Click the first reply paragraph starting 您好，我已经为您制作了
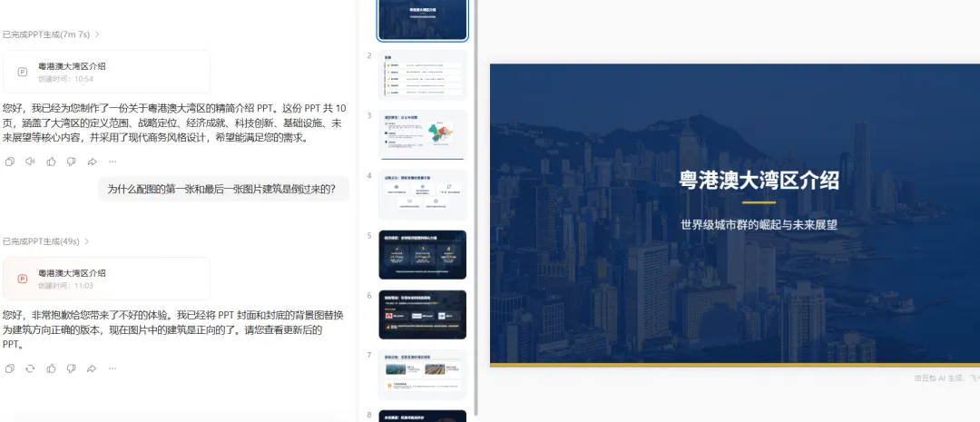The image size is (980, 422). click(174, 123)
